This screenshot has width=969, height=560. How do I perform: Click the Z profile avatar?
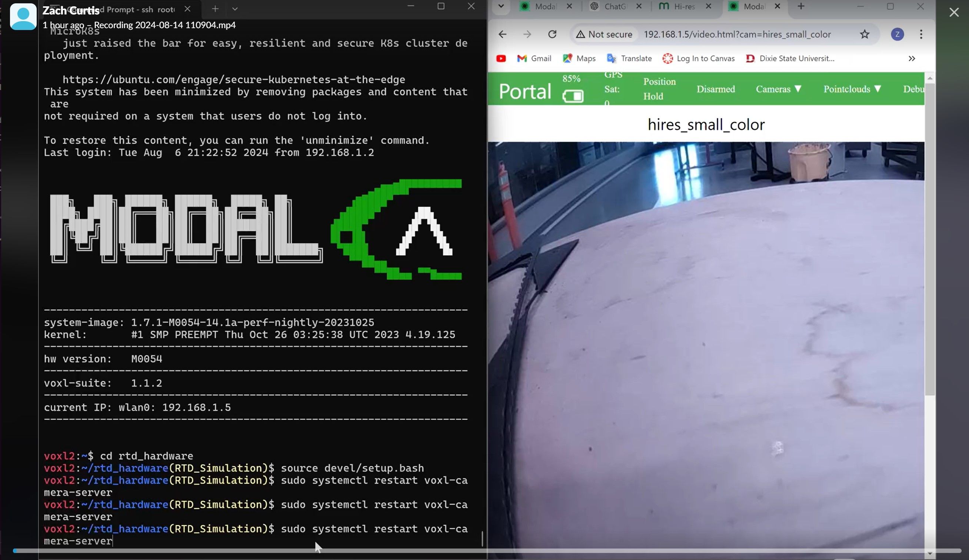pos(897,34)
